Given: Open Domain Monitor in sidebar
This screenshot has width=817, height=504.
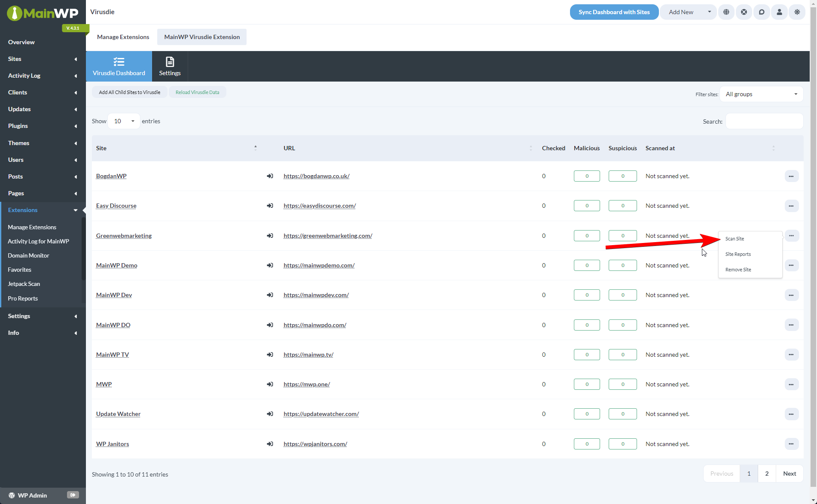Looking at the screenshot, I should pyautogui.click(x=28, y=255).
